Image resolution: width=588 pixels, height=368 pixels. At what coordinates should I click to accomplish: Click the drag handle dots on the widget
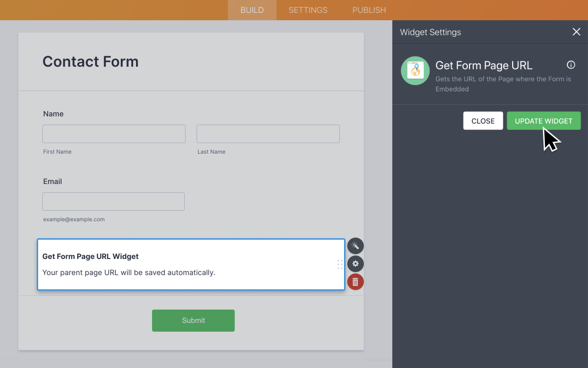340,264
